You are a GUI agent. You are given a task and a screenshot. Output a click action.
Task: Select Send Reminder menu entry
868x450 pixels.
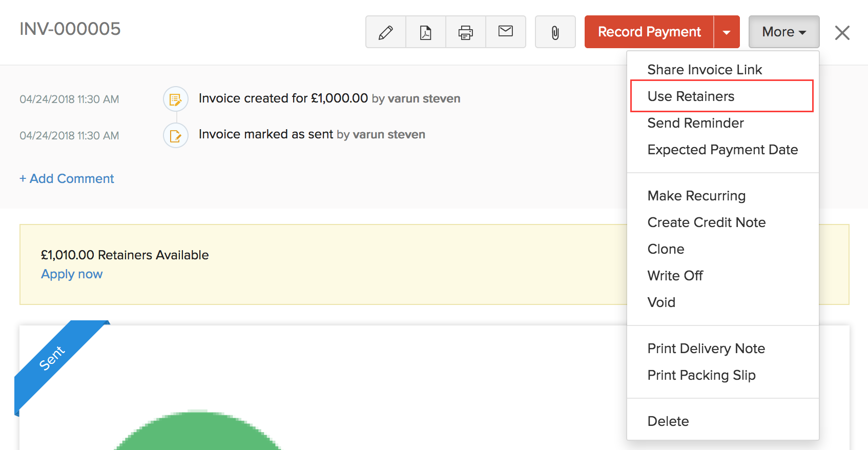tap(695, 123)
